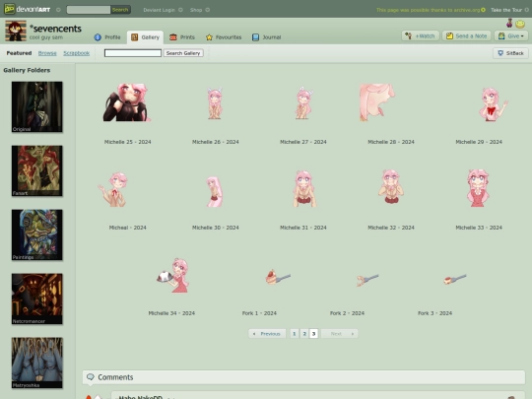The image size is (532, 399).
Task: Switch to the Prints tab
Action: (182, 37)
